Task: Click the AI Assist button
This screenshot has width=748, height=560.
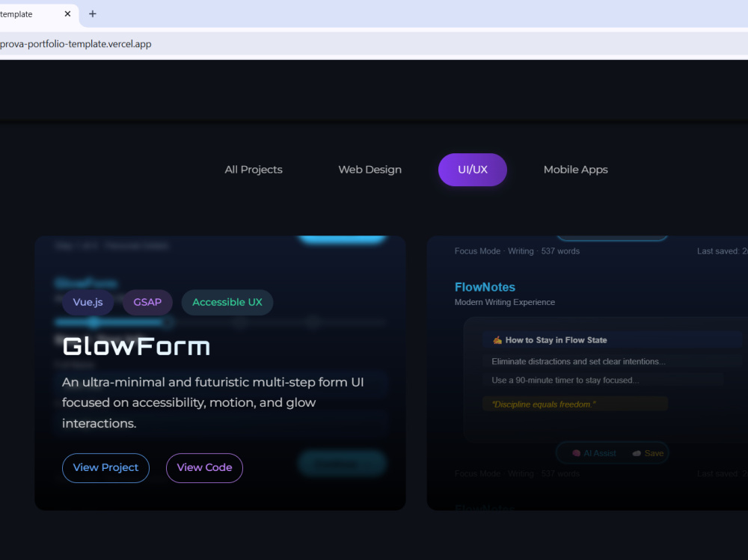Action: coord(594,453)
